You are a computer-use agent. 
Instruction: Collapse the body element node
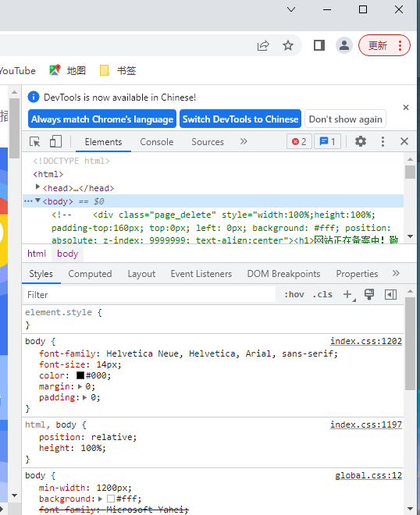37,201
